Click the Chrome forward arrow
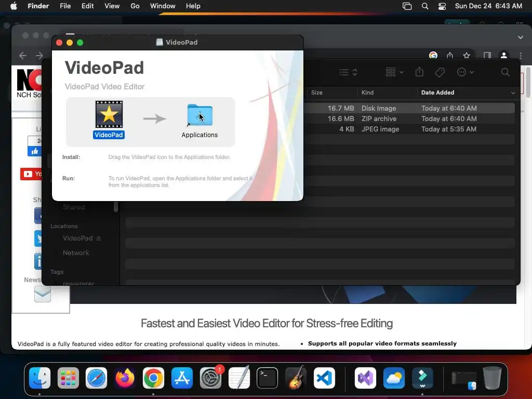 point(39,55)
